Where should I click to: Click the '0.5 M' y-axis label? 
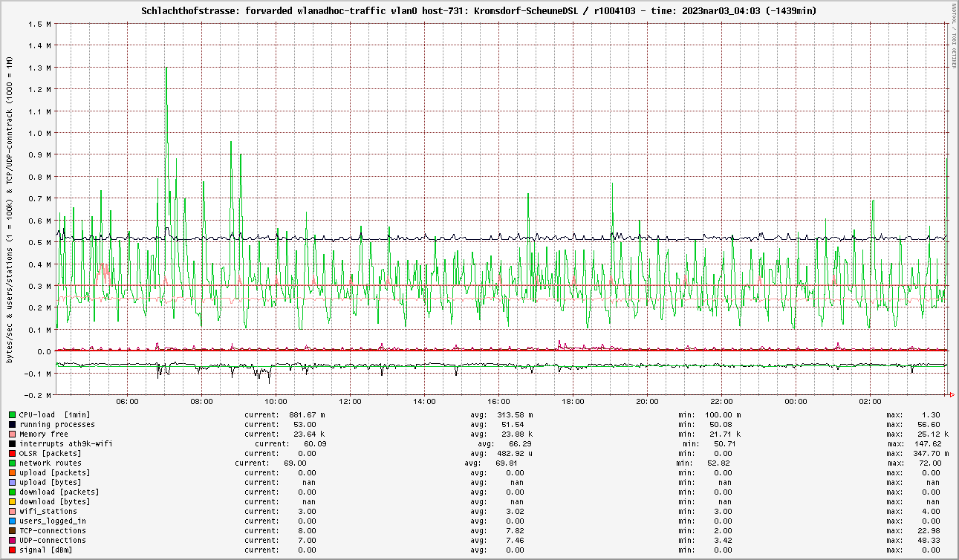point(39,242)
